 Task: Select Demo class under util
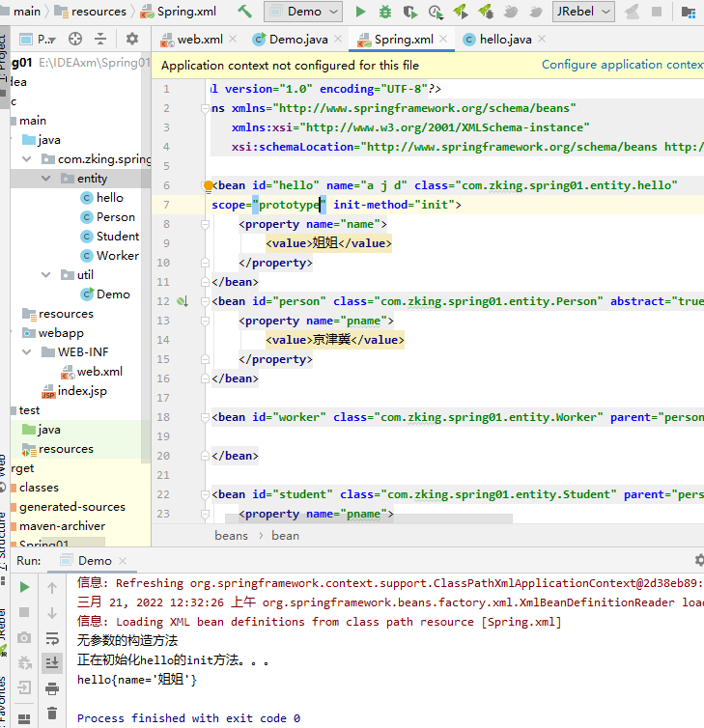pyautogui.click(x=113, y=294)
